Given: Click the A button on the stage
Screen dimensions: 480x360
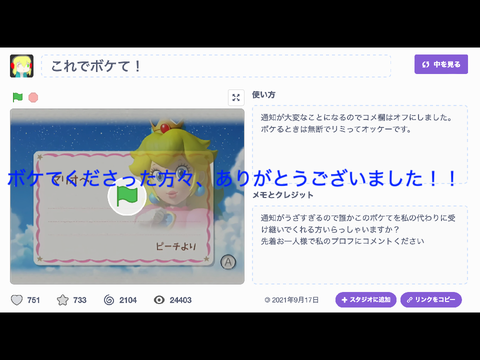Looking at the screenshot, I should (228, 262).
